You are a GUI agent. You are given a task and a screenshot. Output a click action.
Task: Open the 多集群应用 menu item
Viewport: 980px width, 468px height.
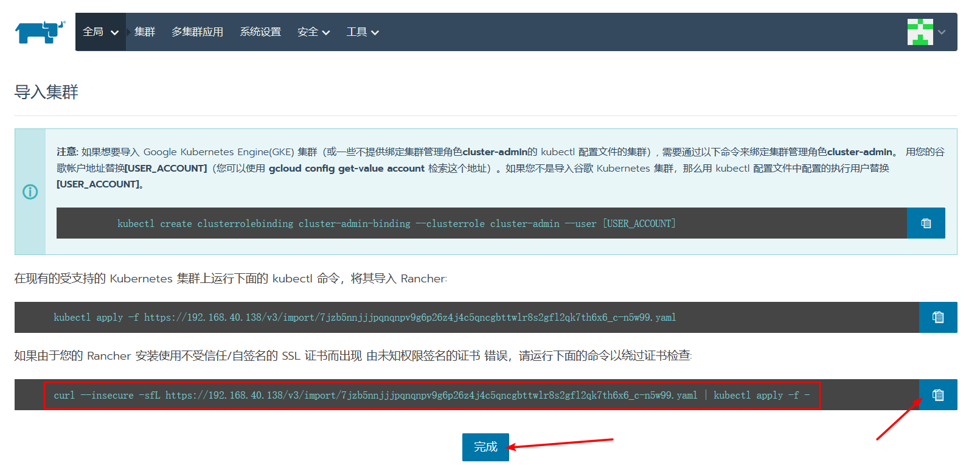(x=197, y=32)
